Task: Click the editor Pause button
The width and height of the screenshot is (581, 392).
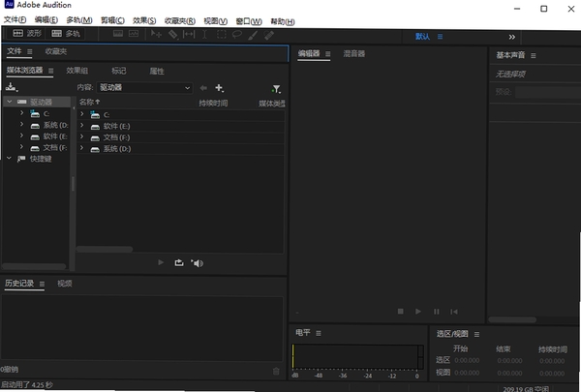Action: click(x=436, y=312)
